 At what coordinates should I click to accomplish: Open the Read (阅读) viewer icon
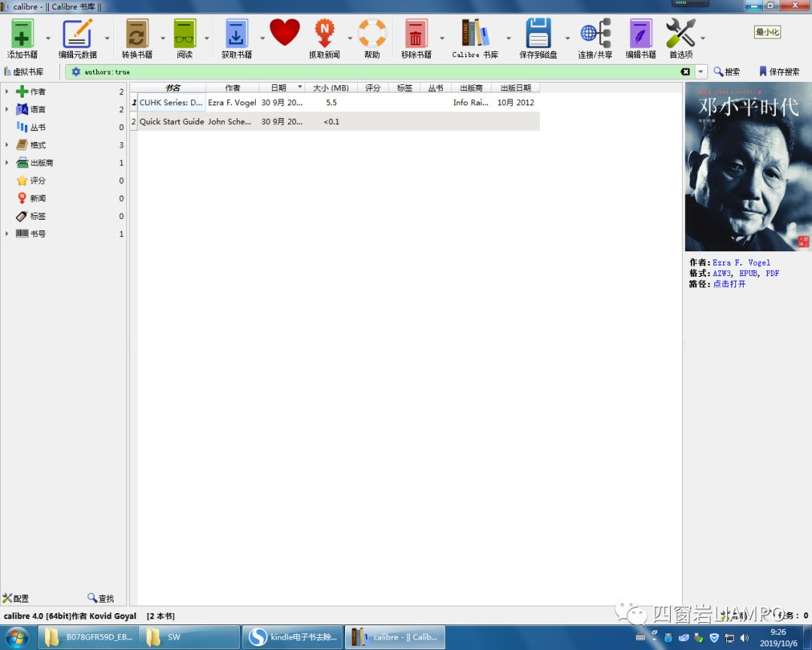184,34
